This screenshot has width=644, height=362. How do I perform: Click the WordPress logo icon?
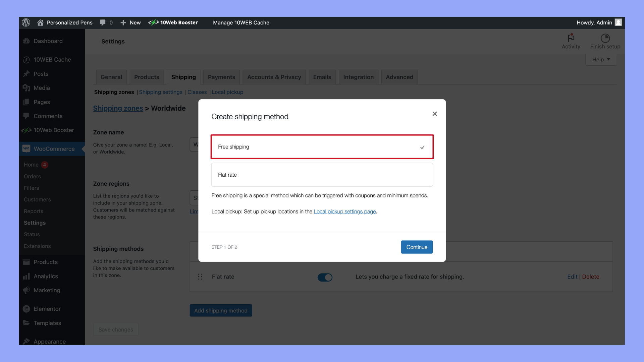coord(26,22)
